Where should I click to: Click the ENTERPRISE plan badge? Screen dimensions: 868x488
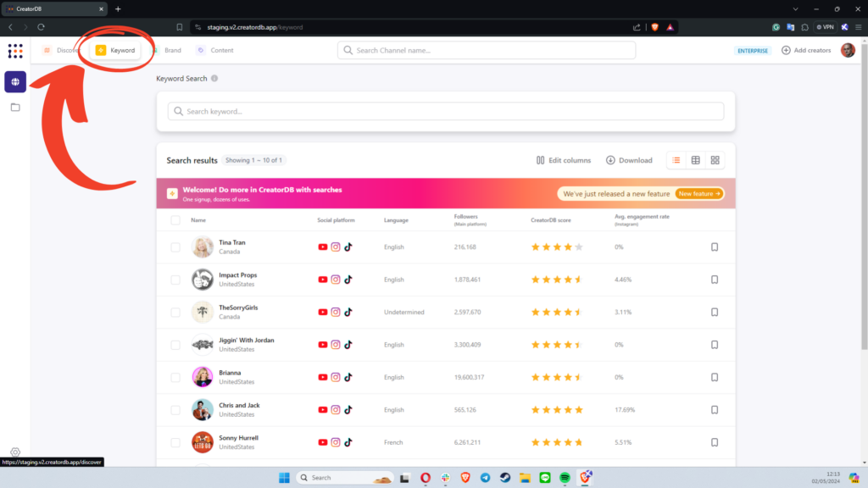click(x=753, y=50)
